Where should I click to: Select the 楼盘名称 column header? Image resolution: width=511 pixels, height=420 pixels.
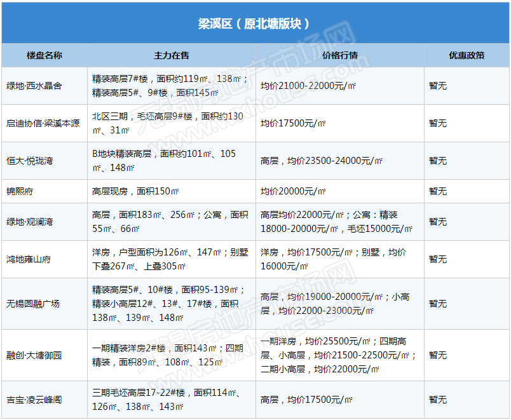point(44,55)
